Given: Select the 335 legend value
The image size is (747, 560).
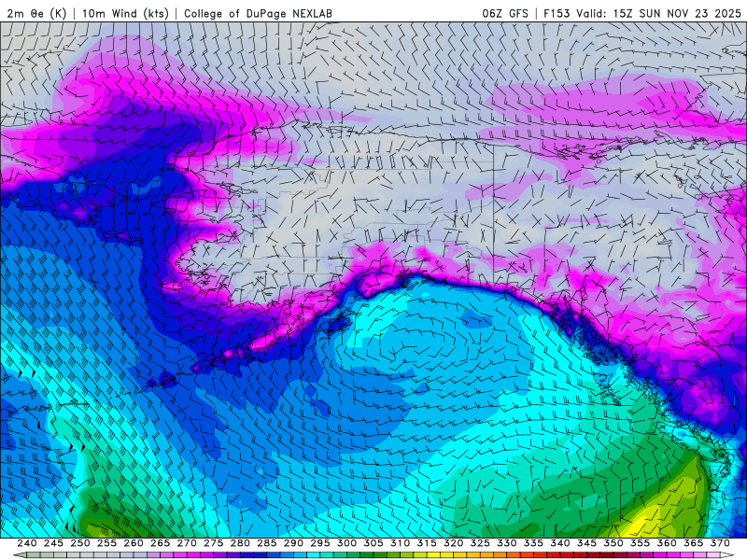Looking at the screenshot, I should coord(533,543).
